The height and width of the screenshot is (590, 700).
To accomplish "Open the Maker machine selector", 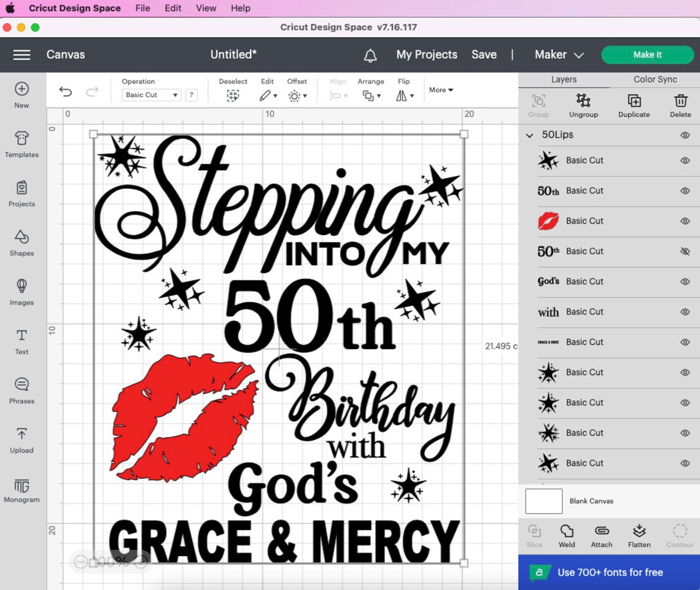I will [x=558, y=55].
